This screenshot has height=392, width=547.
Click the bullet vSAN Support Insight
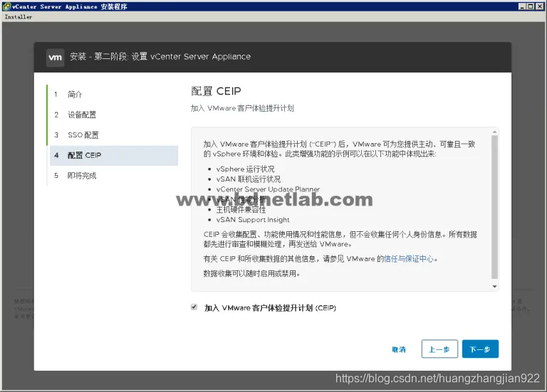tap(253, 220)
